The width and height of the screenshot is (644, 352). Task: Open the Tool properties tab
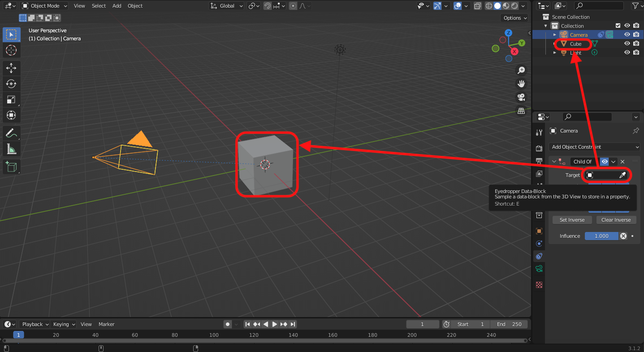539,132
